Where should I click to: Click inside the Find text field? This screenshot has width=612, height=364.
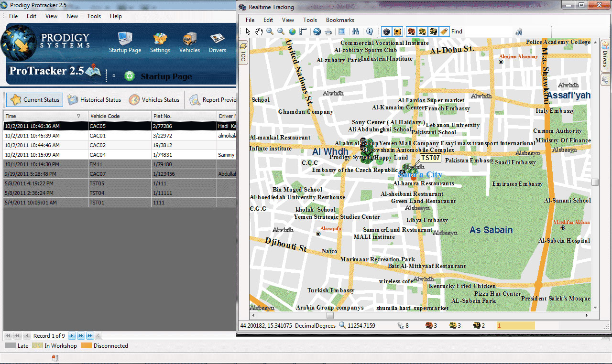click(x=488, y=32)
